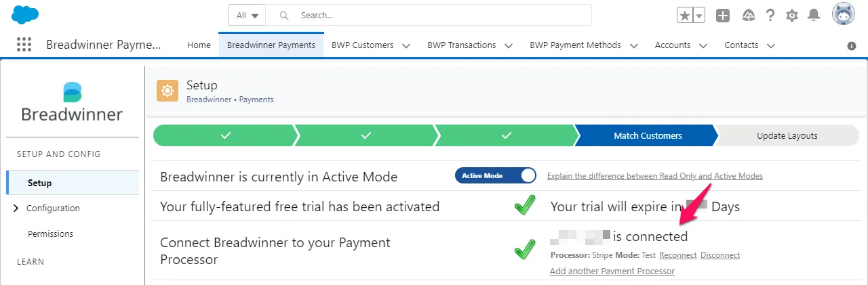Click the Salesforce cloud logo
868x285 pixels.
[25, 14]
